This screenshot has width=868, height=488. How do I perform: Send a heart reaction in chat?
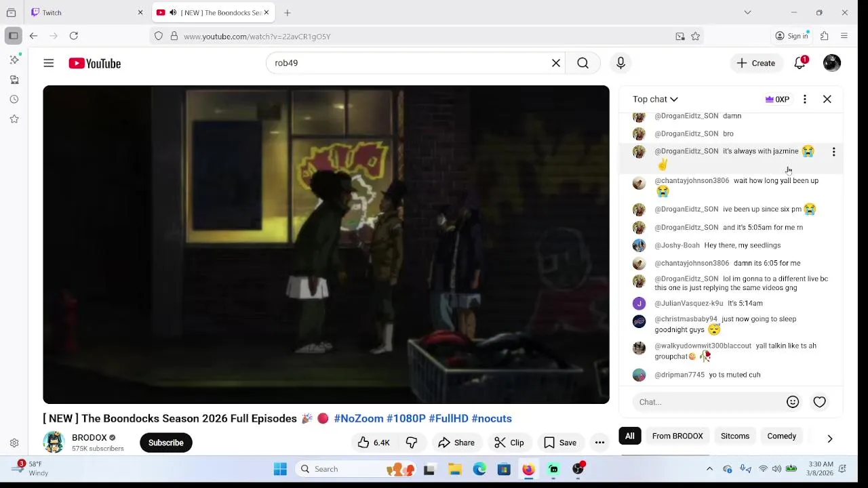click(x=820, y=402)
